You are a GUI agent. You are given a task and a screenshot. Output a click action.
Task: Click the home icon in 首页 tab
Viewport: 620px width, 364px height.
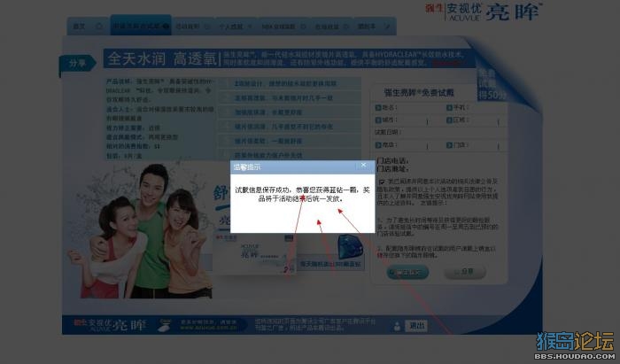click(99, 27)
